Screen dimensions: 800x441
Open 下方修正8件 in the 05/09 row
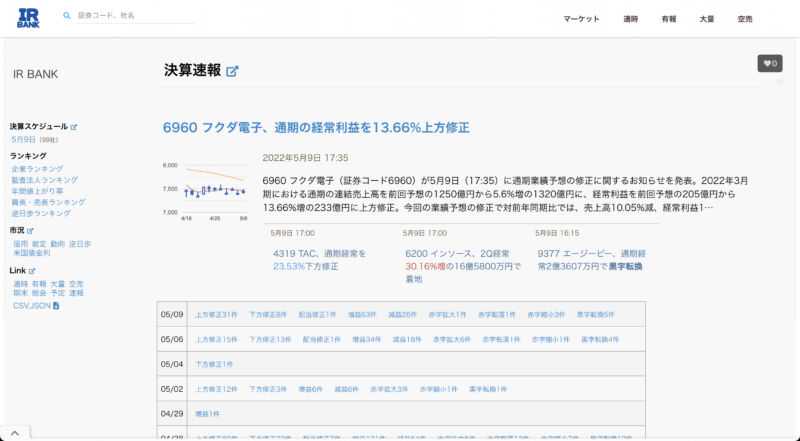[x=268, y=314]
